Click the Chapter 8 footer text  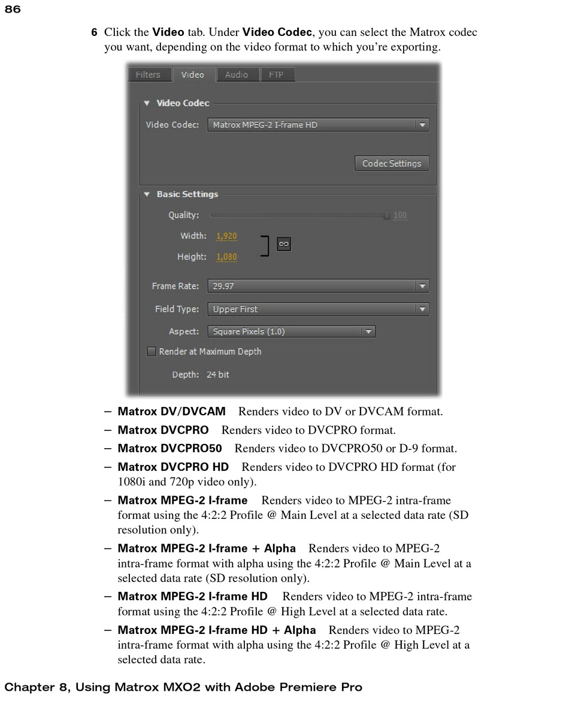click(183, 687)
